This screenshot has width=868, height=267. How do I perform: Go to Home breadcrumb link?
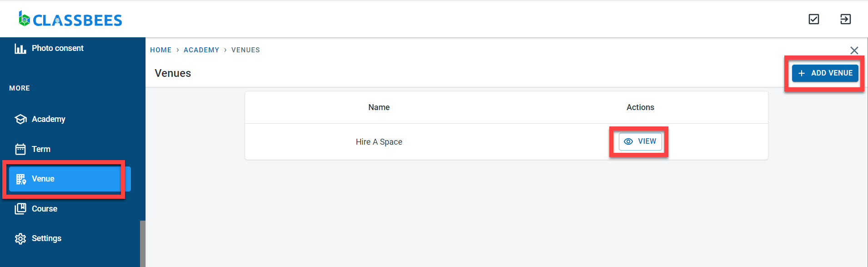click(161, 50)
